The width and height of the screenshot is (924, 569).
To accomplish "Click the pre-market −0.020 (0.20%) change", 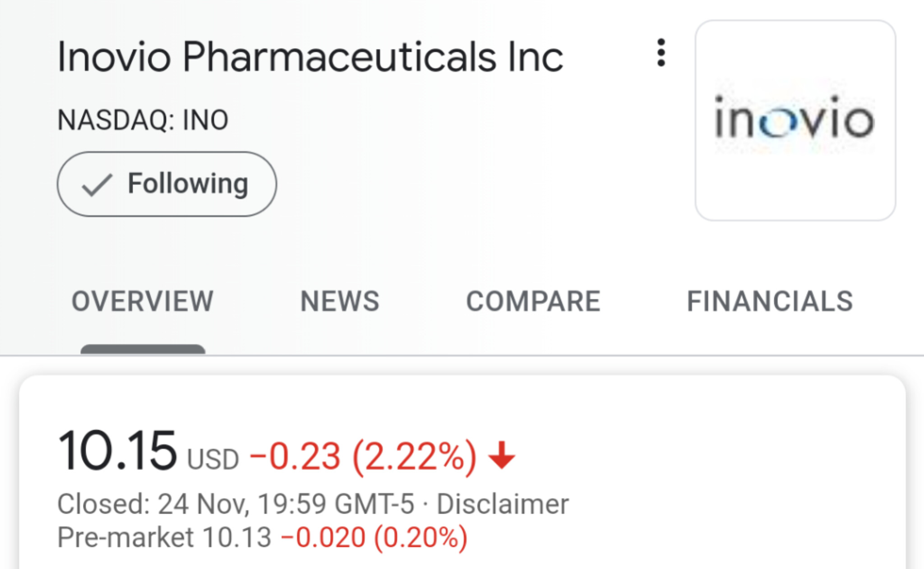I will coord(374,537).
